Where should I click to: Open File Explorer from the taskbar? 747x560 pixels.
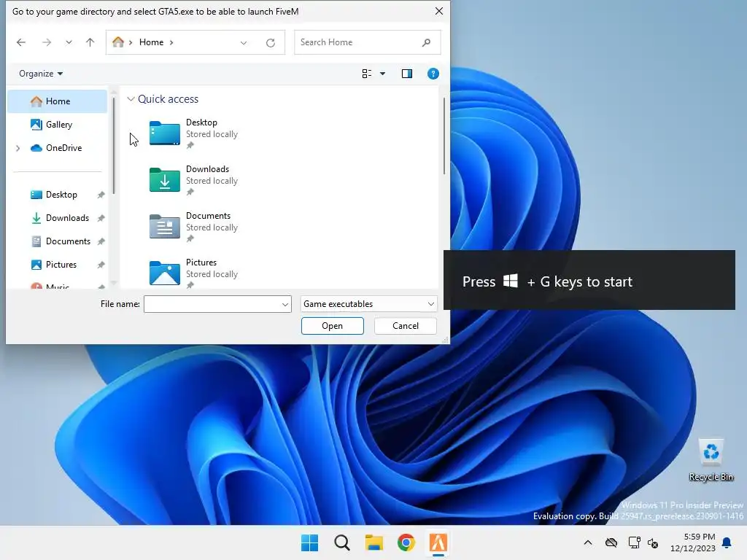(x=374, y=542)
